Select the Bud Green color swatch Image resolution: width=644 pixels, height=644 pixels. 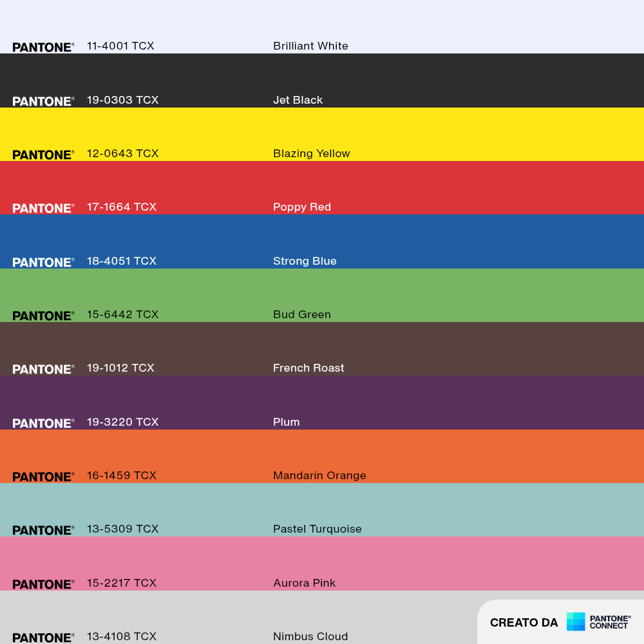tap(322, 296)
